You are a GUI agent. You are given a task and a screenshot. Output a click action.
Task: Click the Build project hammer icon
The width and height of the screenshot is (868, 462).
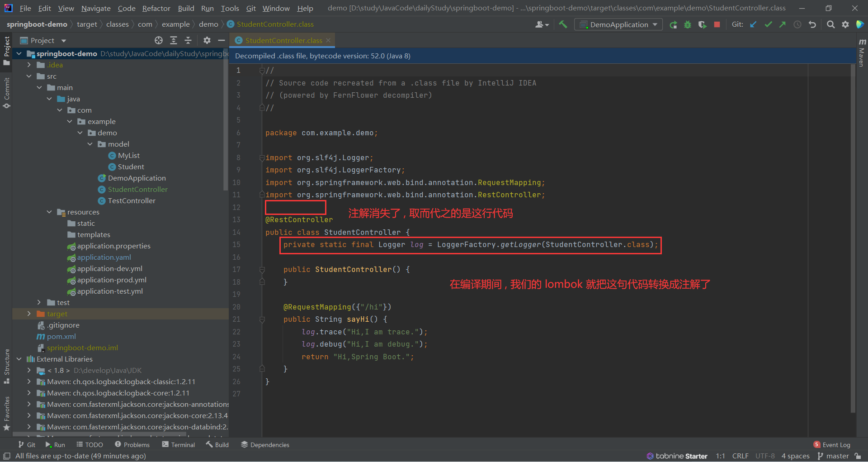563,24
